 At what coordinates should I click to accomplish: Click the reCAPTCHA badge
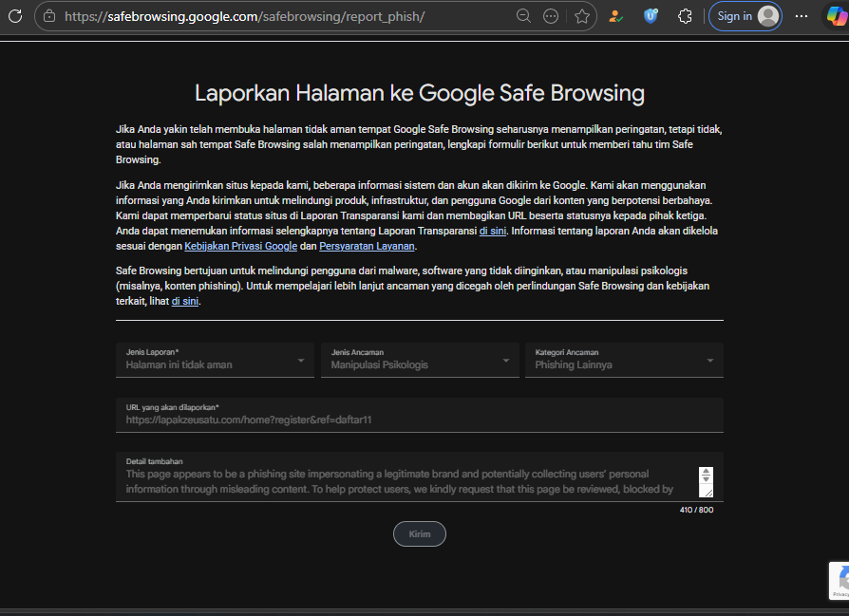839,581
